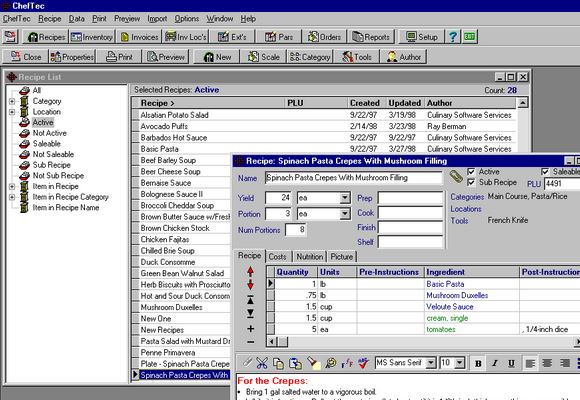Open Inv Loc's from the toolbar
The width and height of the screenshot is (580, 400).
(x=186, y=37)
